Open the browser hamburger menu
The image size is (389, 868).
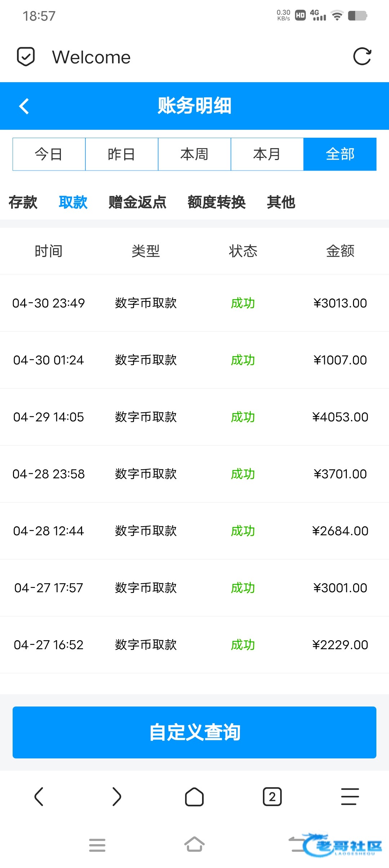pyautogui.click(x=350, y=796)
